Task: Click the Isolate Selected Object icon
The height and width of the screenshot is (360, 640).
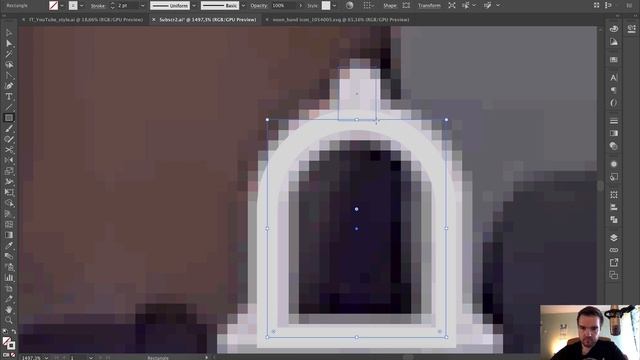Action: [x=452, y=6]
